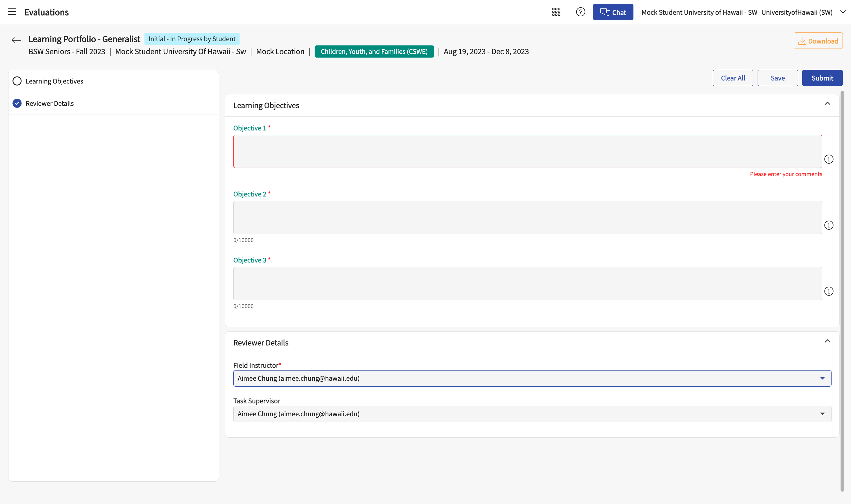Open the Field Instructor dropdown
Image resolution: width=851 pixels, height=504 pixels.
(532, 378)
